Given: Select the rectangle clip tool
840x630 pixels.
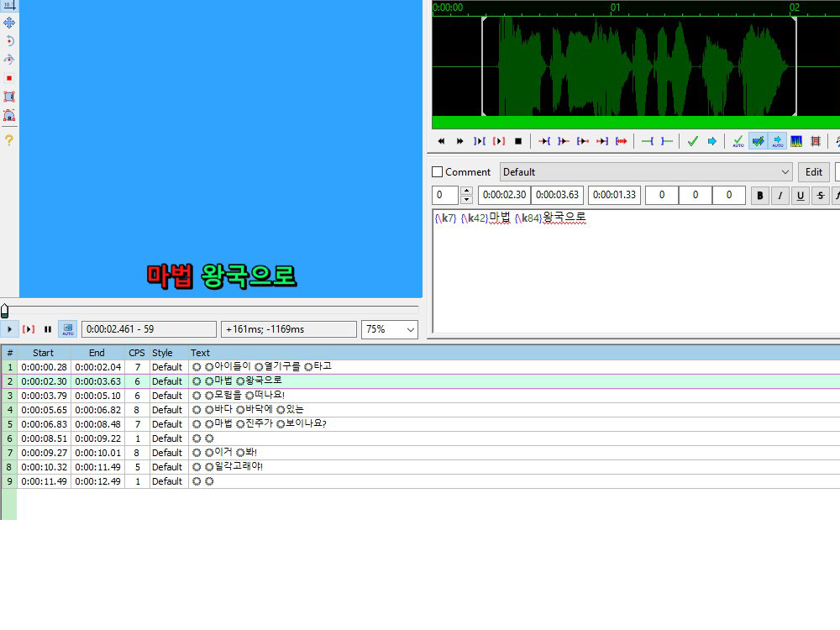Looking at the screenshot, I should click(9, 97).
